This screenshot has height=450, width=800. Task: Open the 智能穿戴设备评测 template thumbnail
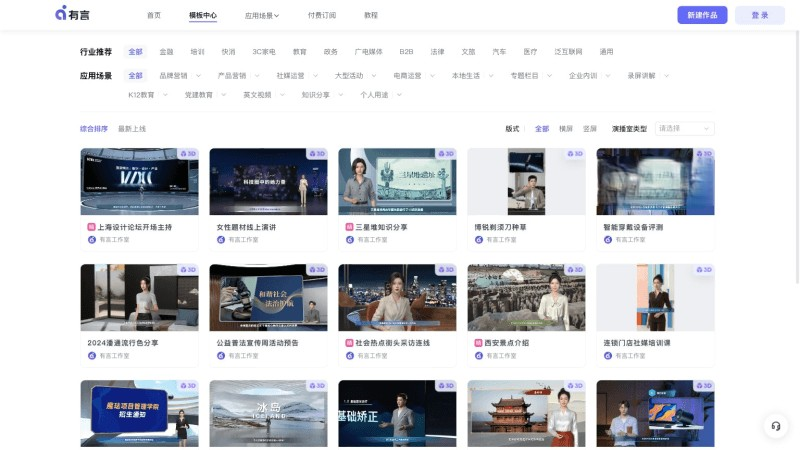[655, 181]
